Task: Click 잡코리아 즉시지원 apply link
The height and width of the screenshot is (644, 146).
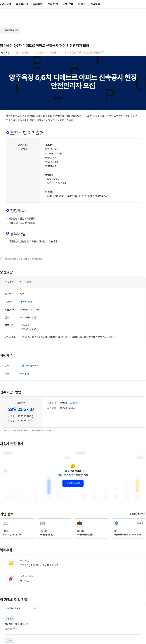Action: tap(68, 403)
